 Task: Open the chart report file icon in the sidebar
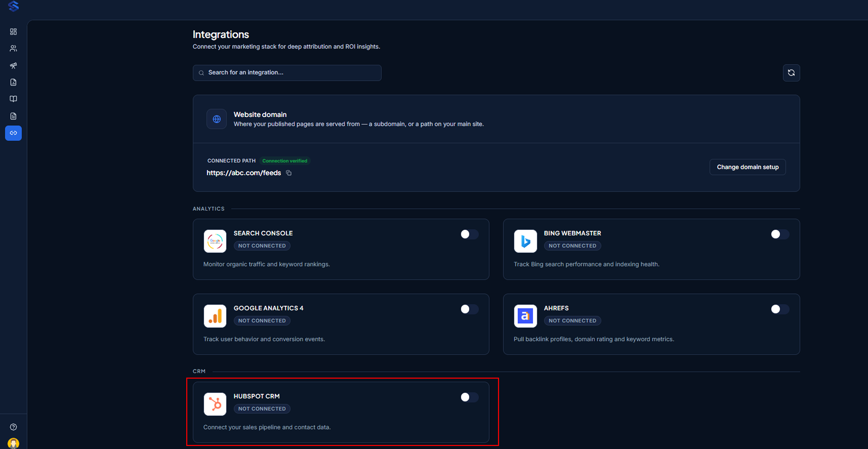(13, 82)
